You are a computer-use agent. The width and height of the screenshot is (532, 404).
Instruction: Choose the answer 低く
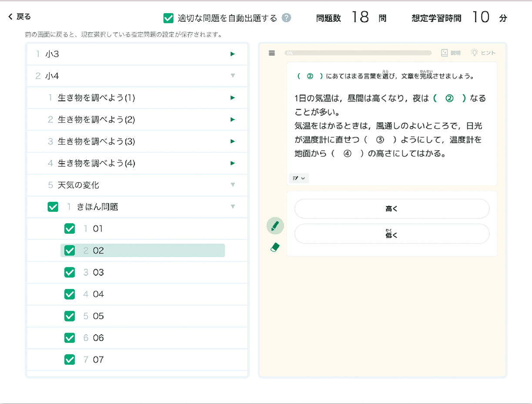point(391,234)
